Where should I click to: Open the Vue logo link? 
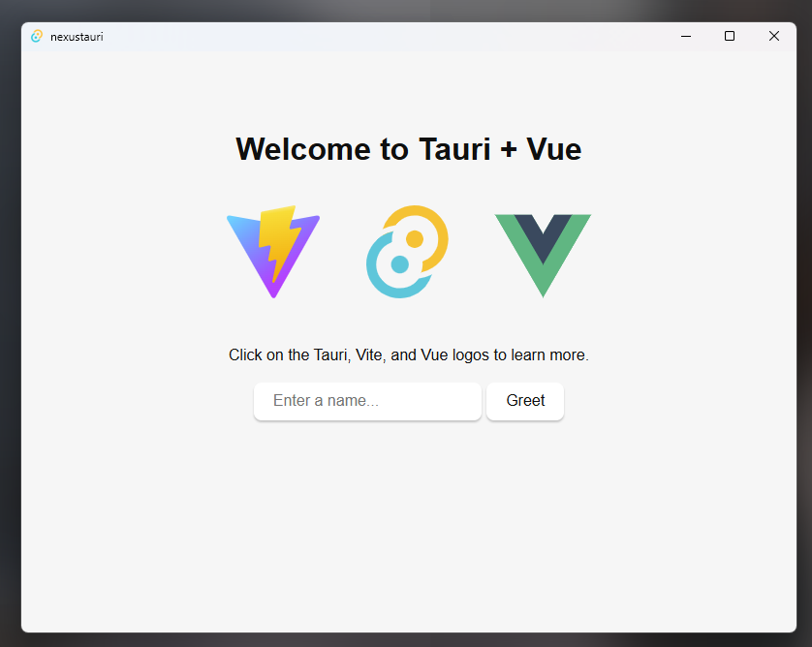click(543, 256)
